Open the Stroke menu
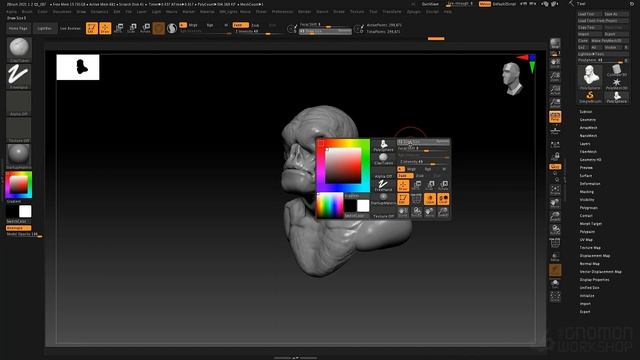Screen dimensions: 640x360 [x=339, y=12]
